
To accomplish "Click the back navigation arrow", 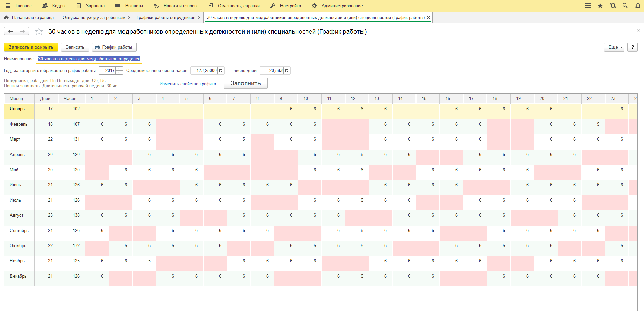I will click(x=10, y=31).
